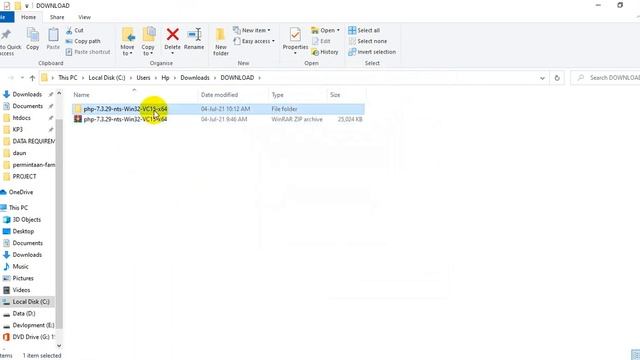Viewport: 640px width, 360px height.
Task: Select the php-7.3.29 File folder row
Action: coord(218,109)
